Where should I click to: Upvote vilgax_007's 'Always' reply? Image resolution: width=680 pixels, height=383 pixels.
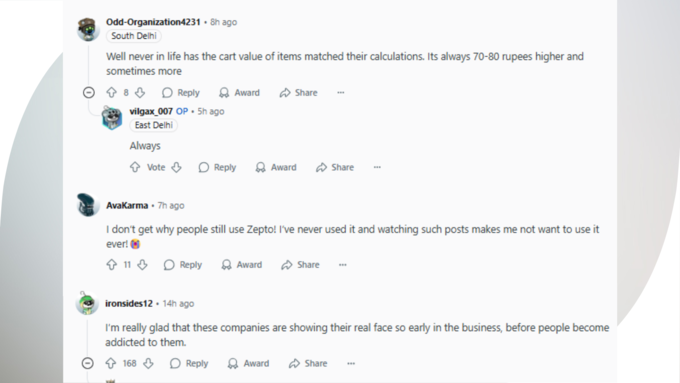click(x=135, y=167)
